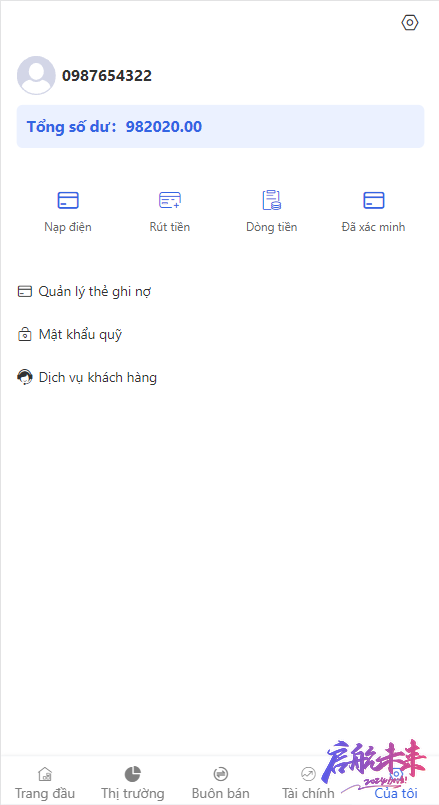Open settings via the hexagon gear icon
The image size is (439, 805).
coord(410,23)
